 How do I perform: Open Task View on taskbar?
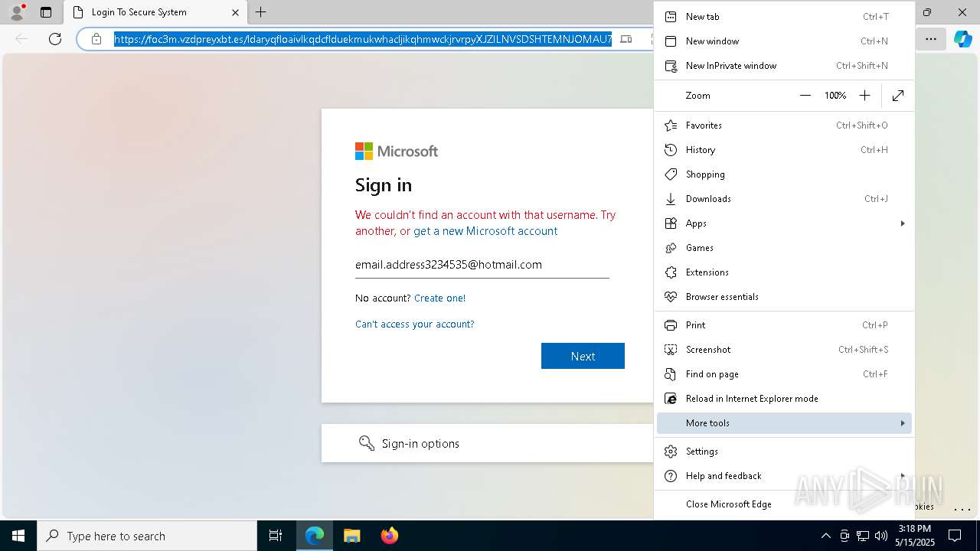pos(276,536)
